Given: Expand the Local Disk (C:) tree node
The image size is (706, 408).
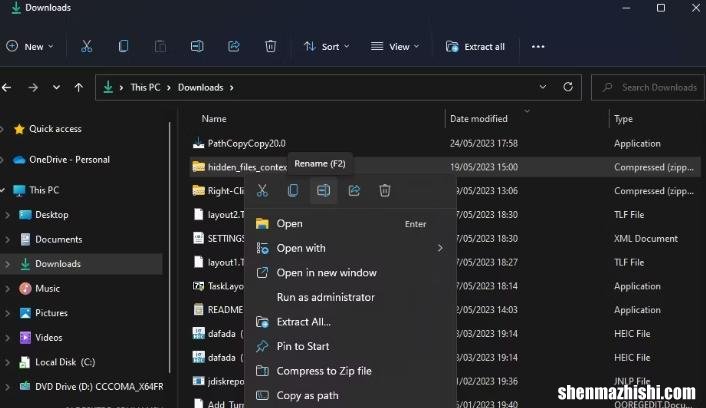Looking at the screenshot, I should point(7,362).
